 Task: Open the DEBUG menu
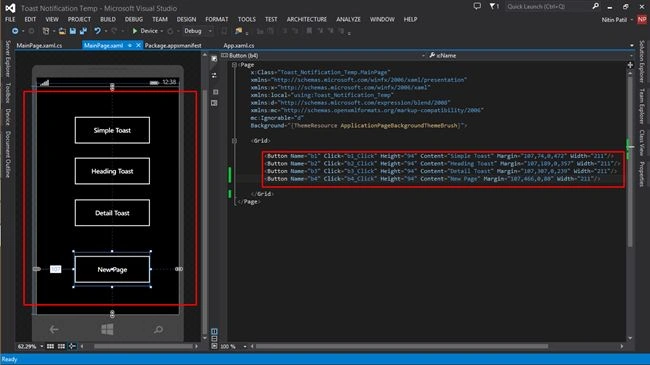(133, 19)
